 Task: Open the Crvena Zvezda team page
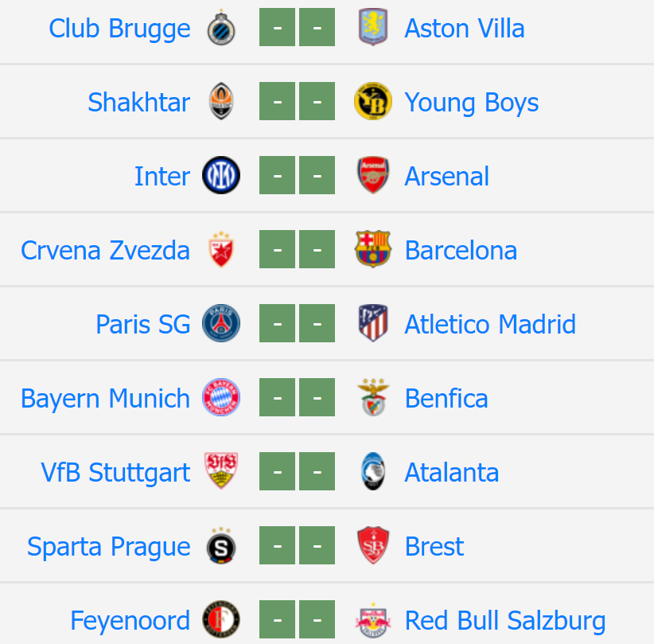click(106, 251)
